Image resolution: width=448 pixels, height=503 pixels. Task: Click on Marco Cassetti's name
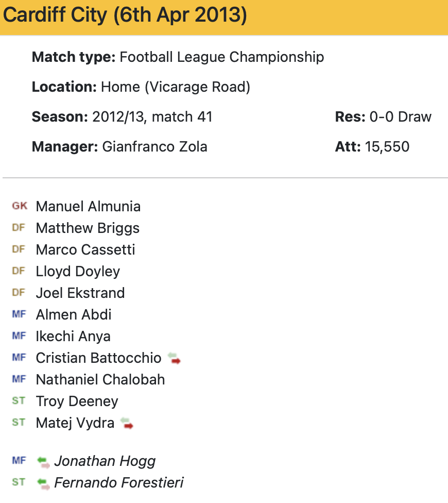click(x=85, y=250)
